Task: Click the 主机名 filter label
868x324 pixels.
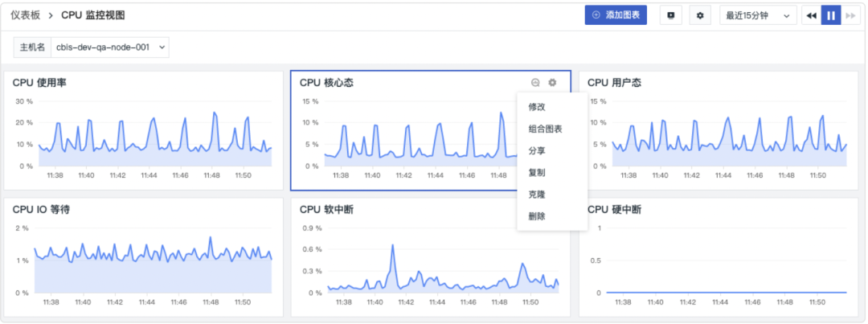Action: click(x=32, y=47)
